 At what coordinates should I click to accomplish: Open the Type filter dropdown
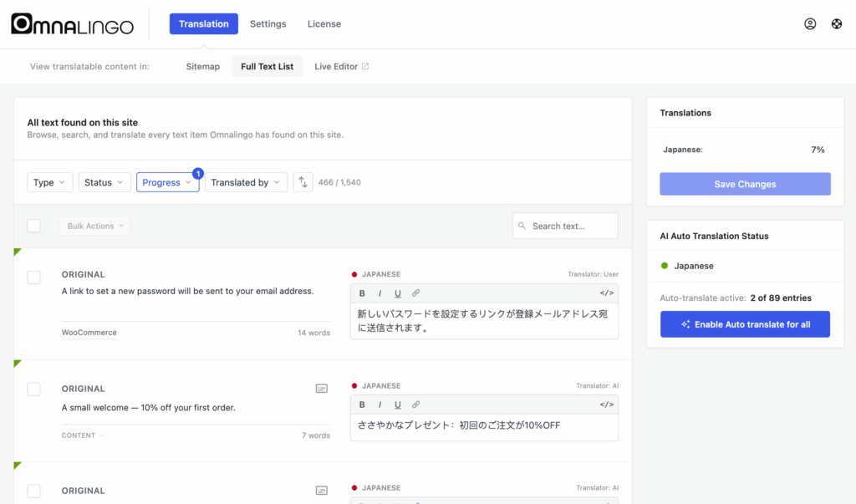tap(49, 182)
